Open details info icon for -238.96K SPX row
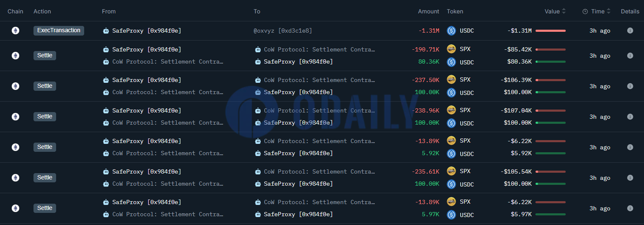The height and width of the screenshot is (225, 644). (630, 117)
